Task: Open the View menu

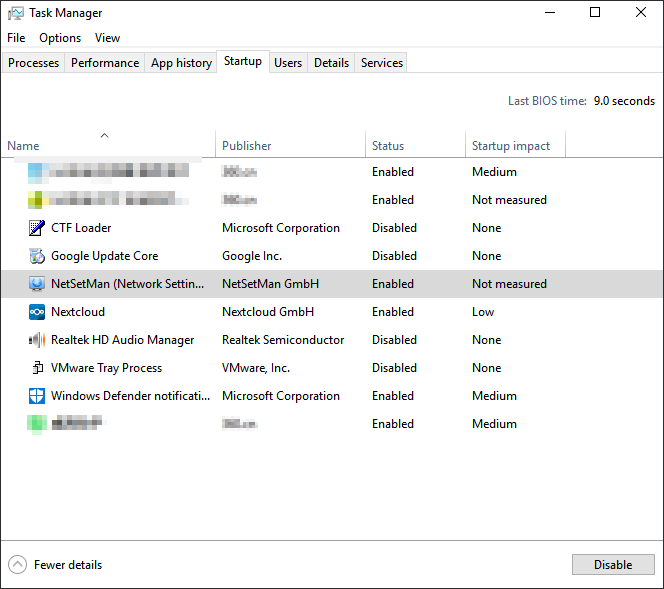Action: point(107,38)
